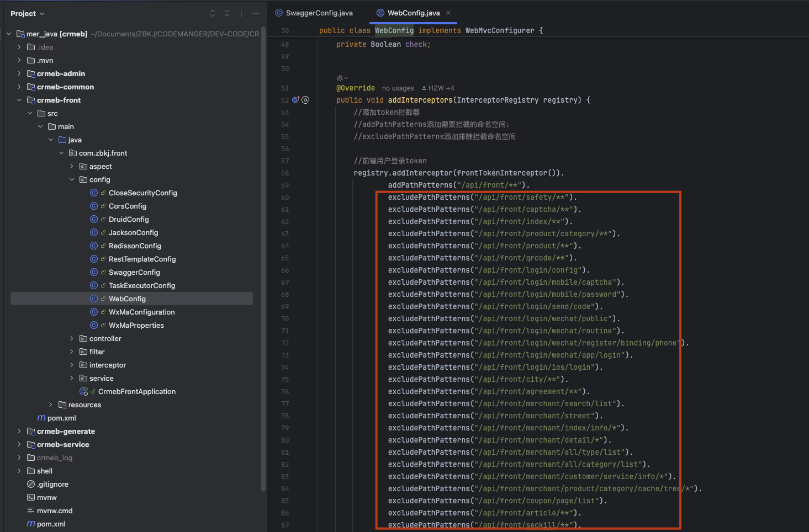Click the class icon beside CorsConfig
Screen dimensions: 809x532
click(94, 206)
